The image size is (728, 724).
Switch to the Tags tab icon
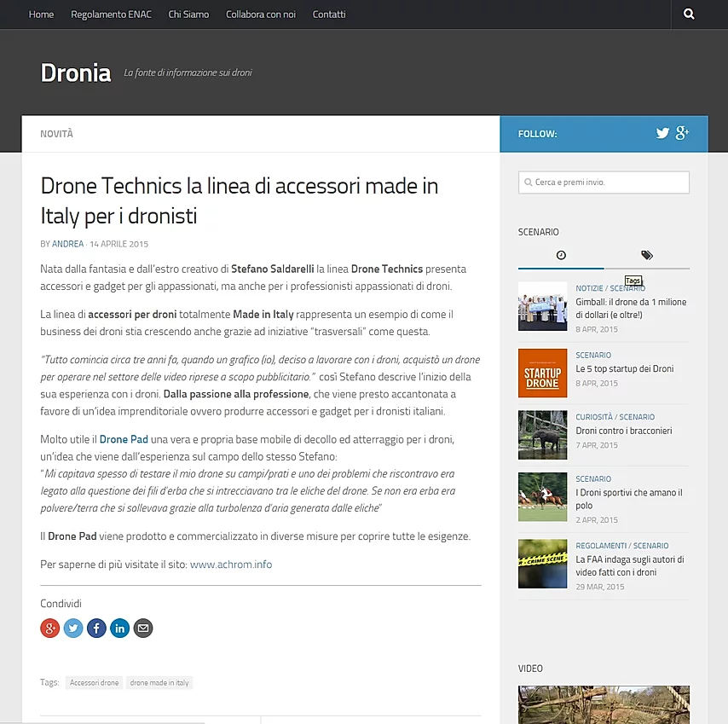[647, 255]
